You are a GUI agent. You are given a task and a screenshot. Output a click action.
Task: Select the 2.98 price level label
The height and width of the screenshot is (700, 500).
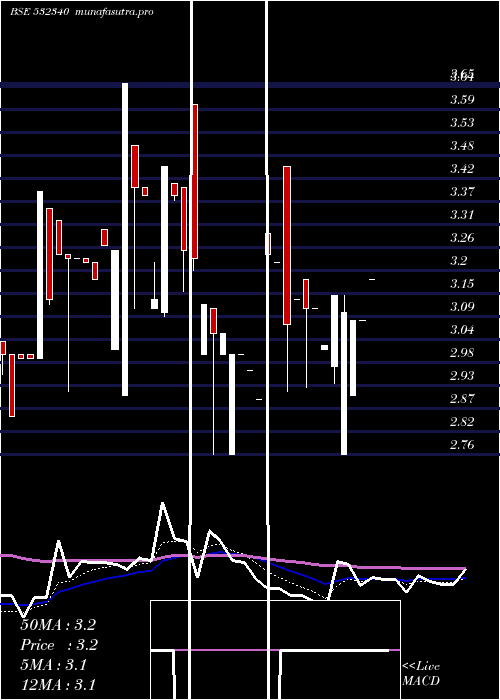tap(462, 353)
